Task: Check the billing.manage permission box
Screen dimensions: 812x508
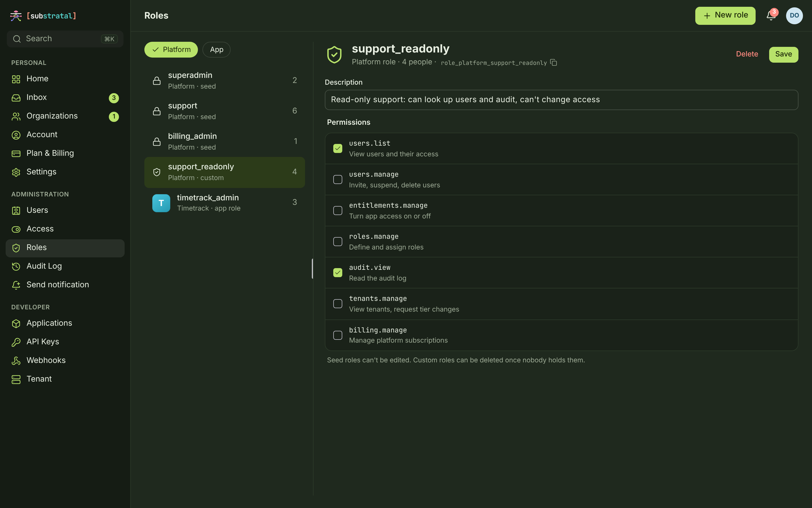Action: click(337, 335)
